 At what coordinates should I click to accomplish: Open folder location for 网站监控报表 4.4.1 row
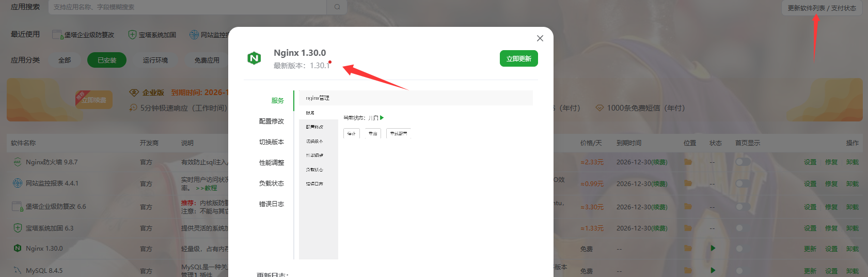[x=688, y=183]
